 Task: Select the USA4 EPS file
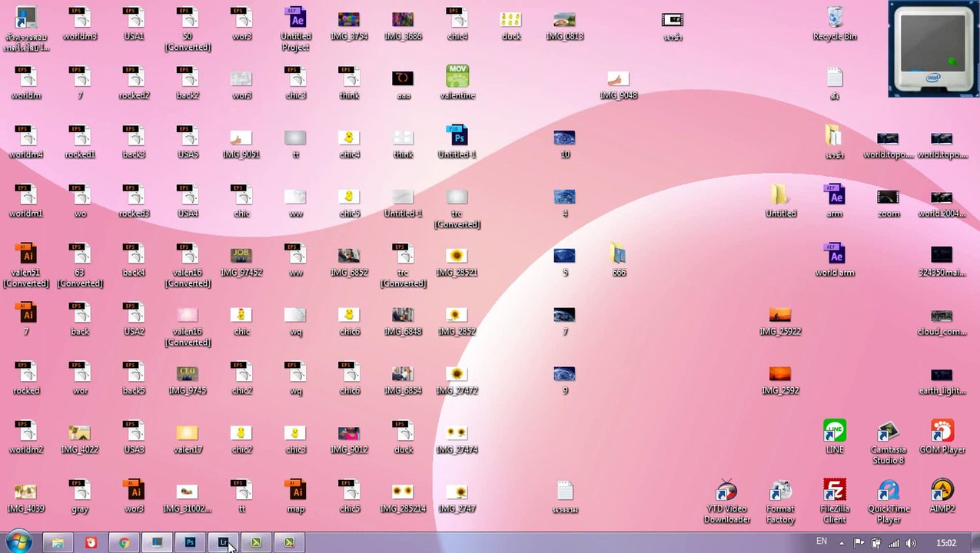coord(188,200)
